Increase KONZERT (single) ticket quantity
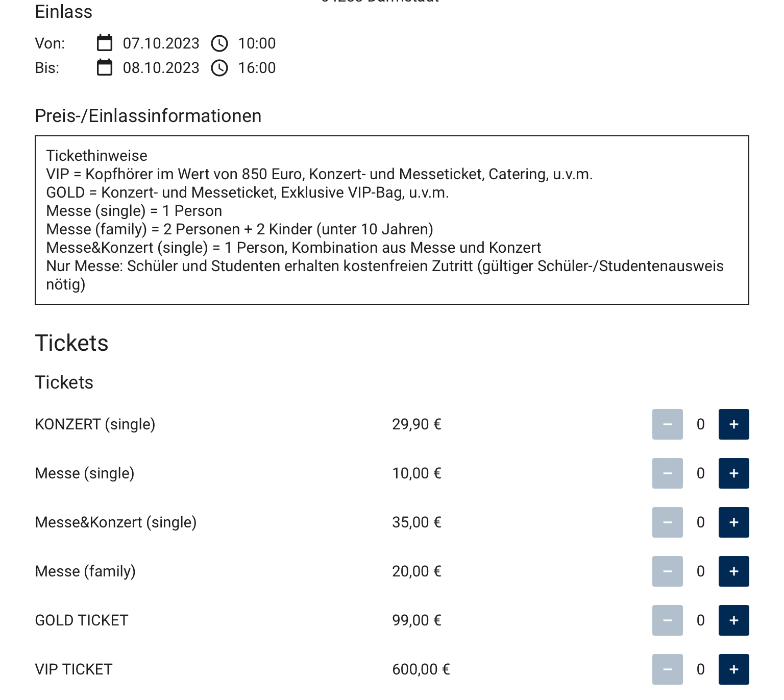The image size is (784, 700). pyautogui.click(x=733, y=424)
